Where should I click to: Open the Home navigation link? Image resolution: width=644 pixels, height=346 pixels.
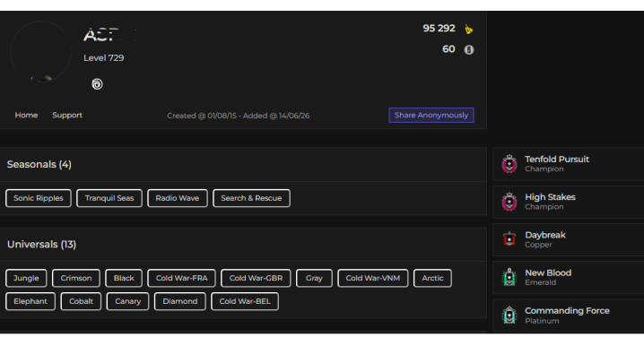(x=26, y=116)
